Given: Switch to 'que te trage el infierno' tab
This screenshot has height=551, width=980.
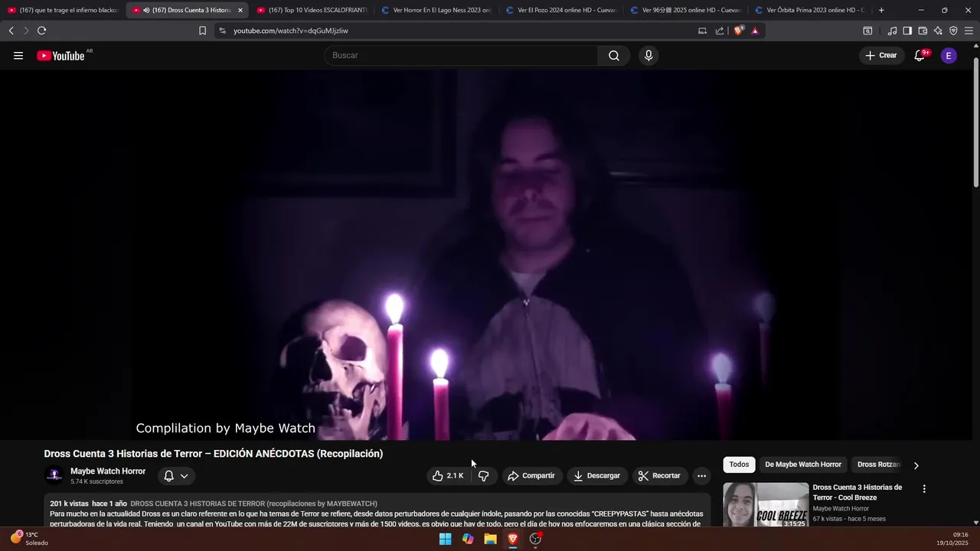Looking at the screenshot, I should coord(63,10).
